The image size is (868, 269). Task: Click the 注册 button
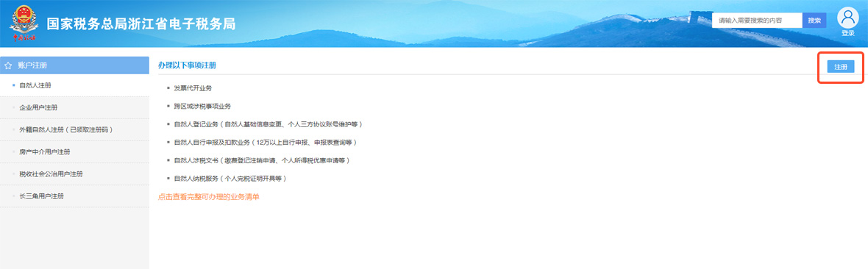click(840, 66)
